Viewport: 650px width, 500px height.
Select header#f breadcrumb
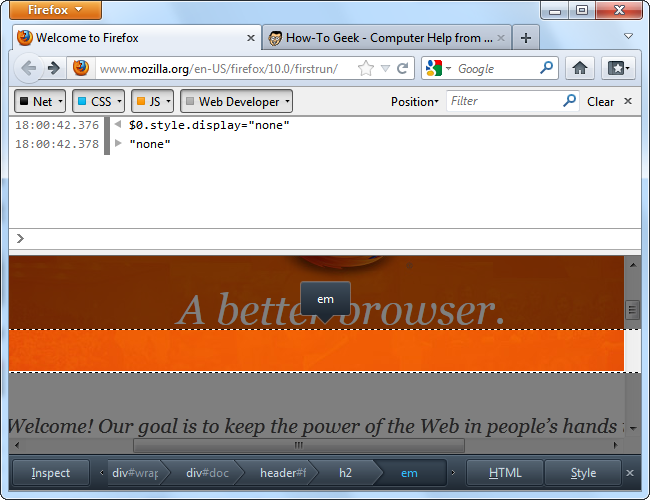(x=283, y=473)
